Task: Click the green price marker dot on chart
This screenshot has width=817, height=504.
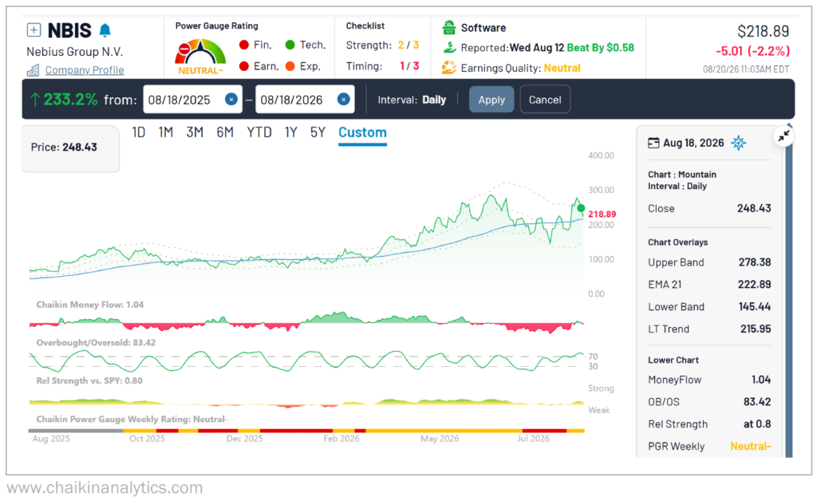Action: click(x=581, y=208)
